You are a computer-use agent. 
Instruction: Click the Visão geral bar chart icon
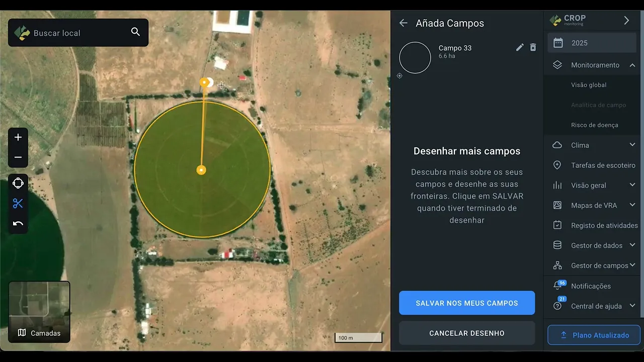click(557, 185)
